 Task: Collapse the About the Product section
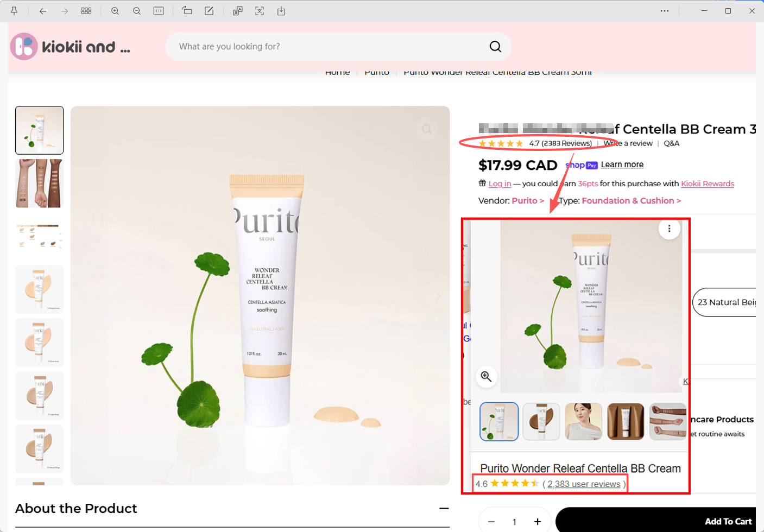pos(444,509)
